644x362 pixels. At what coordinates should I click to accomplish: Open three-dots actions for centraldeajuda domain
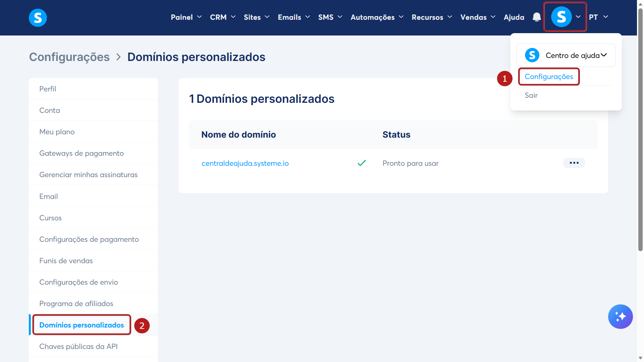click(574, 163)
